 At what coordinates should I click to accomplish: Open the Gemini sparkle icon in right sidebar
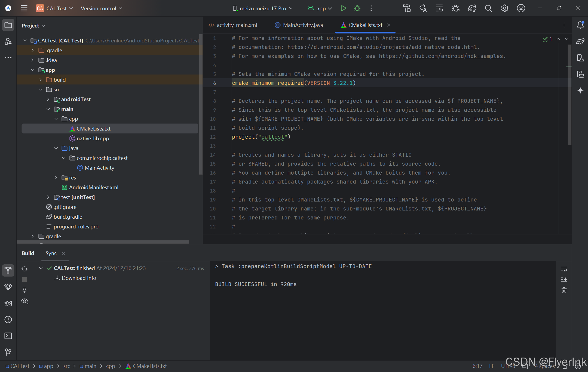tap(580, 90)
